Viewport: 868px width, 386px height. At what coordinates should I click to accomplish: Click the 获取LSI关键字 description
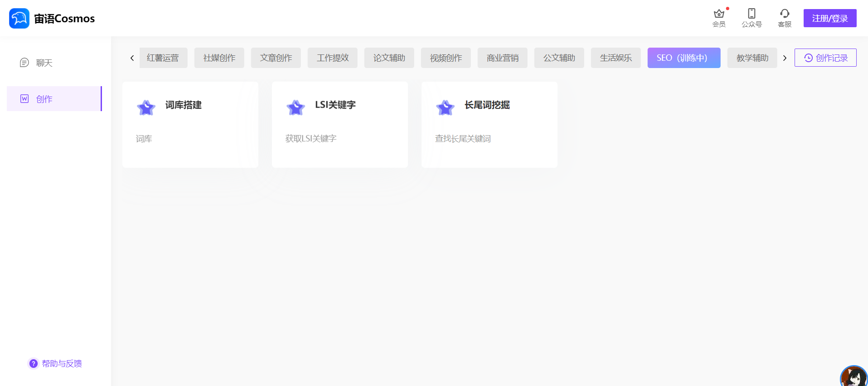click(x=311, y=139)
